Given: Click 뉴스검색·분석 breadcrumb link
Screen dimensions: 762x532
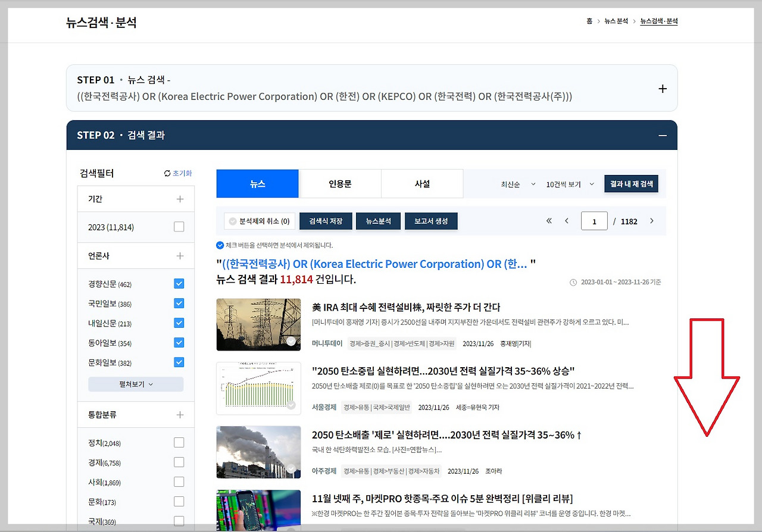Looking at the screenshot, I should (659, 21).
